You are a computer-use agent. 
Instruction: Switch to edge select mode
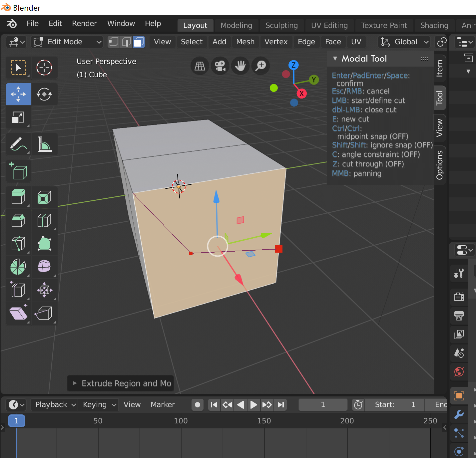[x=126, y=42]
